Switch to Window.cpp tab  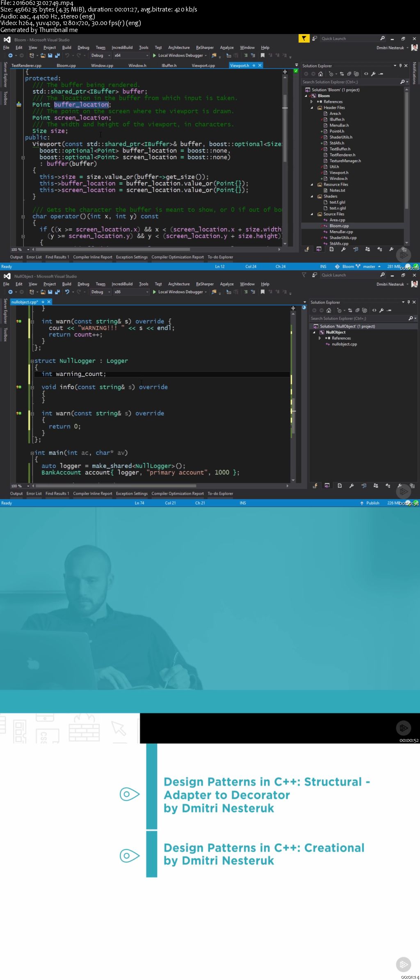point(102,65)
